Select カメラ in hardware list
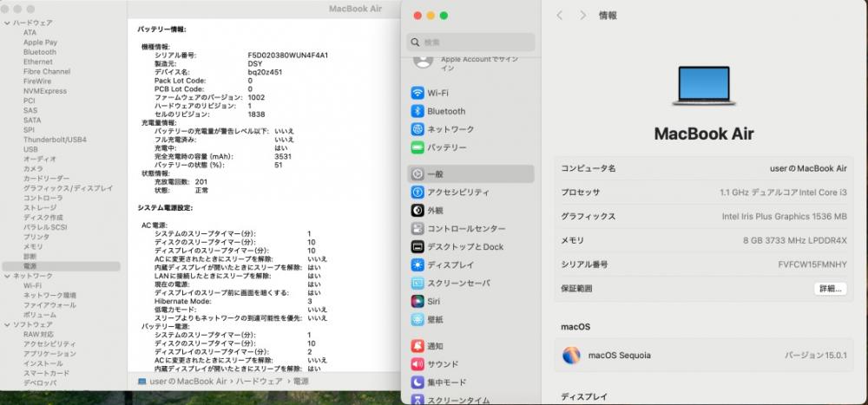This screenshot has width=868, height=405. (33, 169)
